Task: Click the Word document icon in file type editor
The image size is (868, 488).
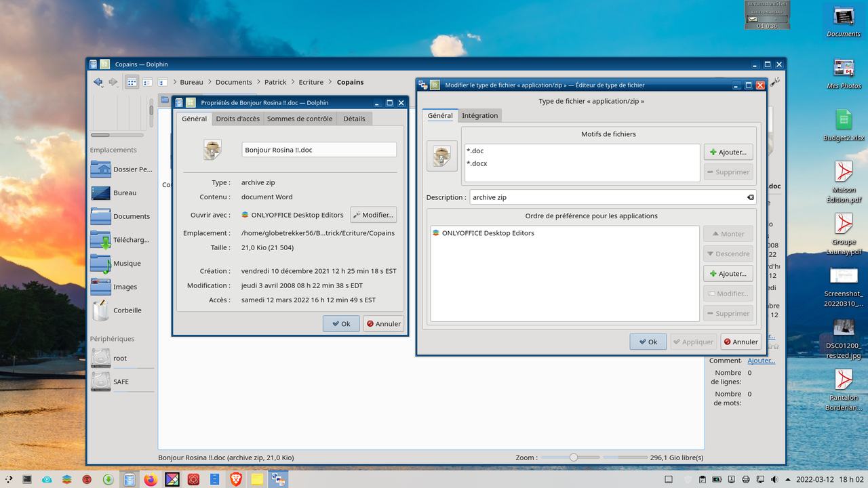Action: (441, 157)
